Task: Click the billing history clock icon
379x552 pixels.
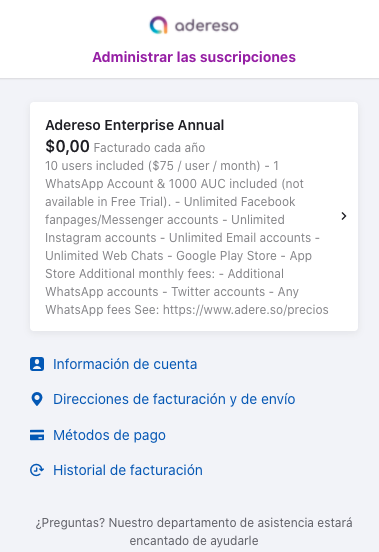Action: (37, 470)
